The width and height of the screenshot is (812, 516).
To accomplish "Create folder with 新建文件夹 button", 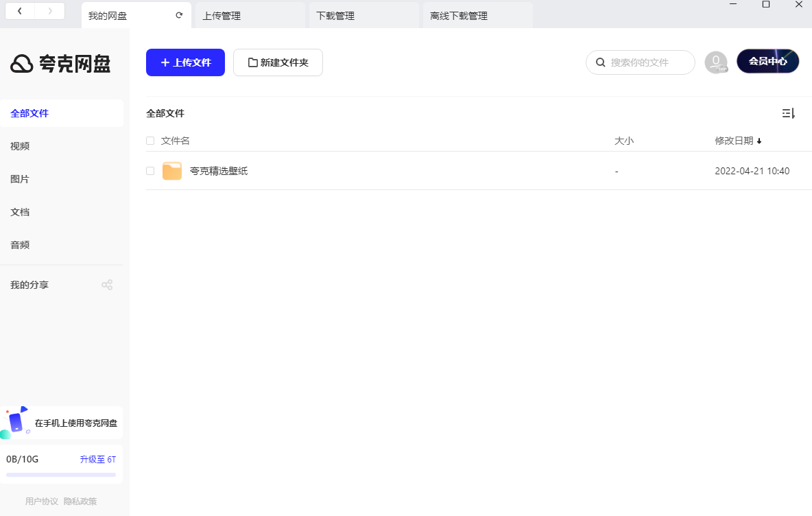I will tap(278, 62).
